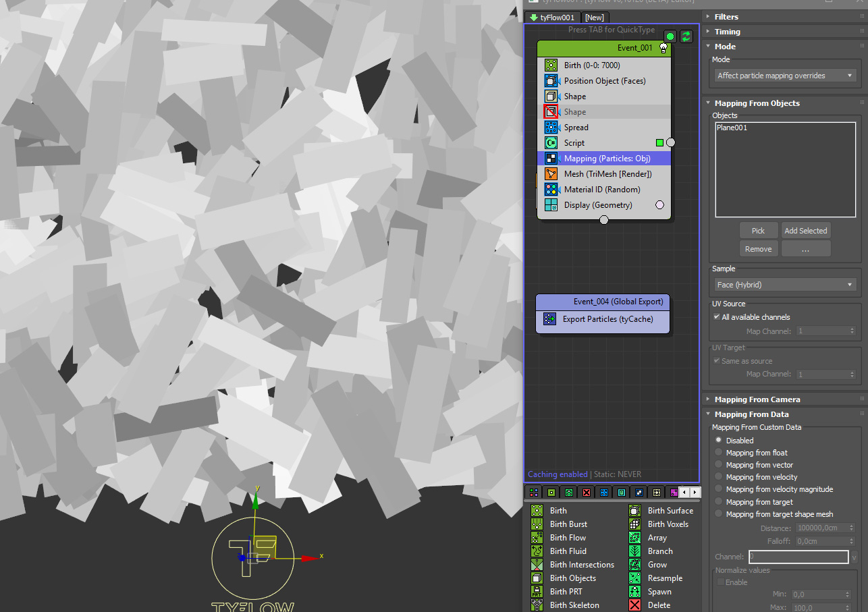Select the Material ID (Random) operator
Viewport: 868px width, 612px height.
pyautogui.click(x=604, y=190)
